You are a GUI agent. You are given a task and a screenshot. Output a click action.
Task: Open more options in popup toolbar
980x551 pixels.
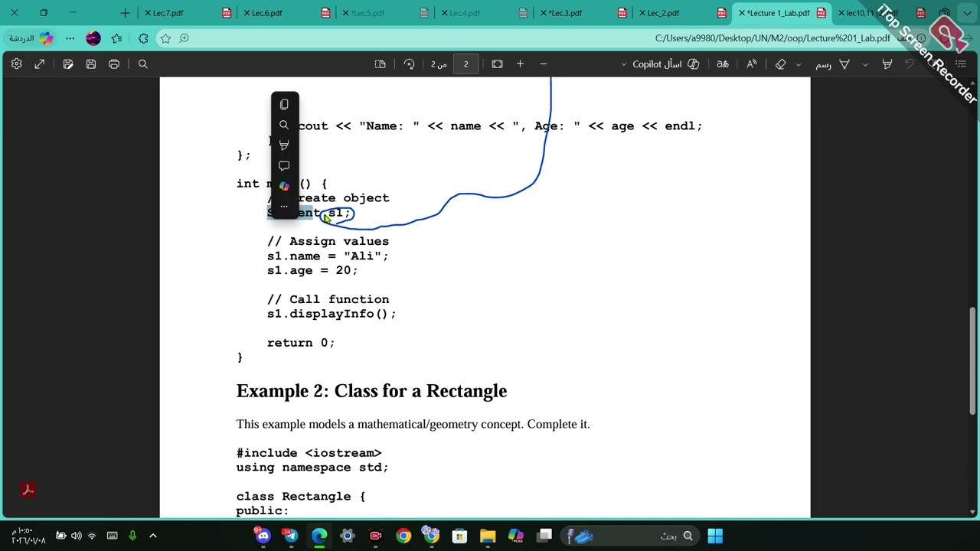click(x=284, y=206)
